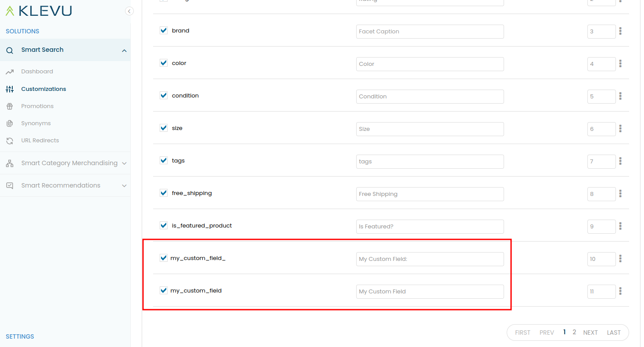Click the Color facet caption field
This screenshot has height=347, width=644.
tap(430, 64)
